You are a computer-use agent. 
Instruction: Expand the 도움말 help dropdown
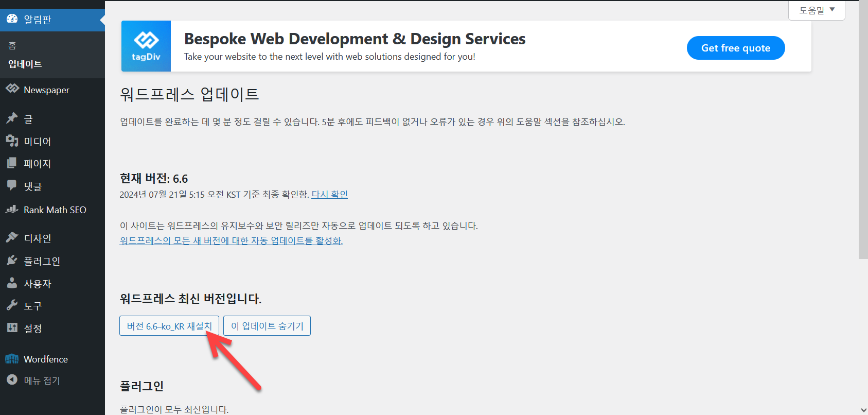click(x=817, y=10)
